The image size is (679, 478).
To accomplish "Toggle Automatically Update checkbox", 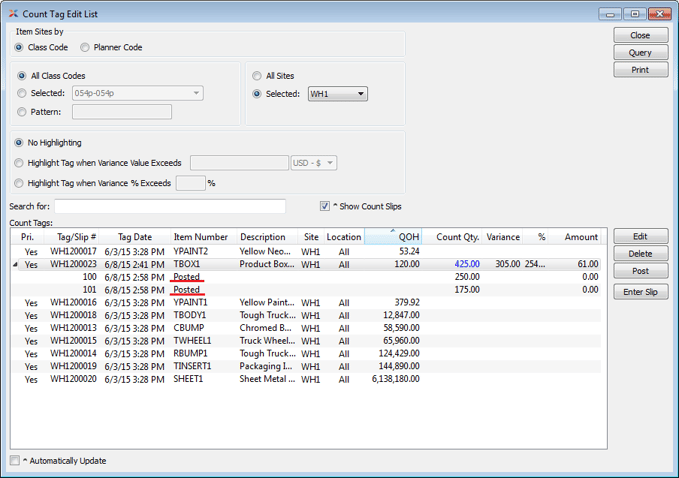I will coord(15,461).
